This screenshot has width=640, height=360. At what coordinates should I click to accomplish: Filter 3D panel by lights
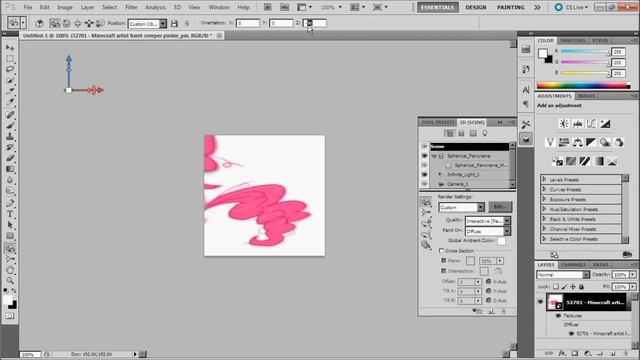pos(484,133)
